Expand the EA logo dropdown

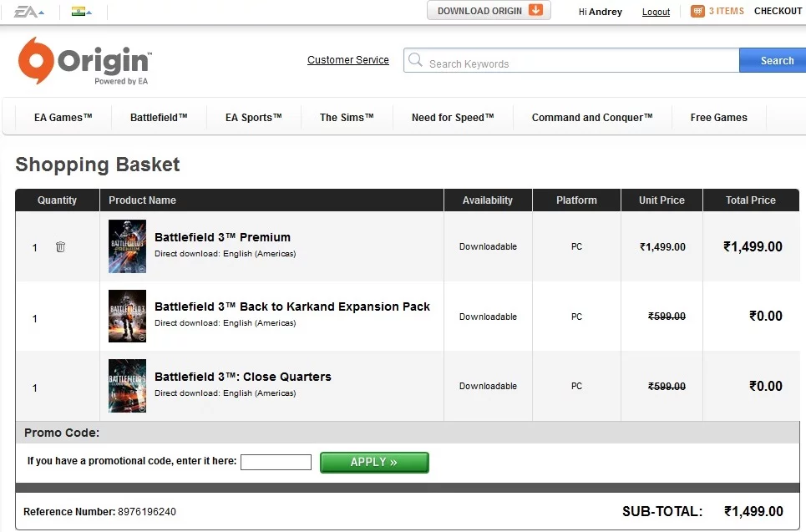pos(28,12)
